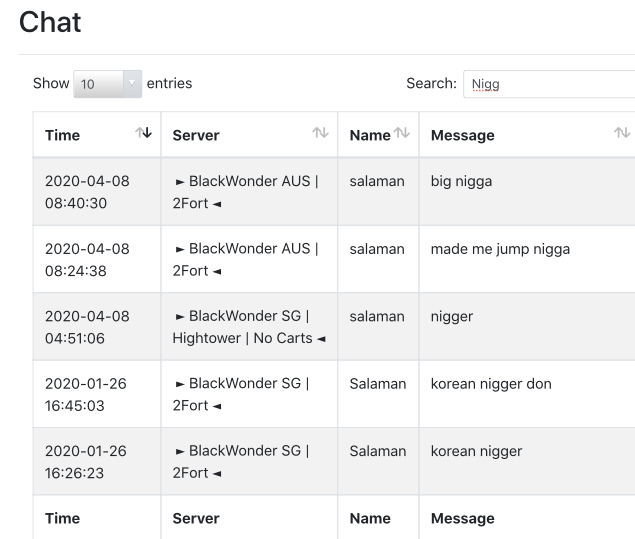Focus the Search input field
This screenshot has width=635, height=539.
pos(549,84)
